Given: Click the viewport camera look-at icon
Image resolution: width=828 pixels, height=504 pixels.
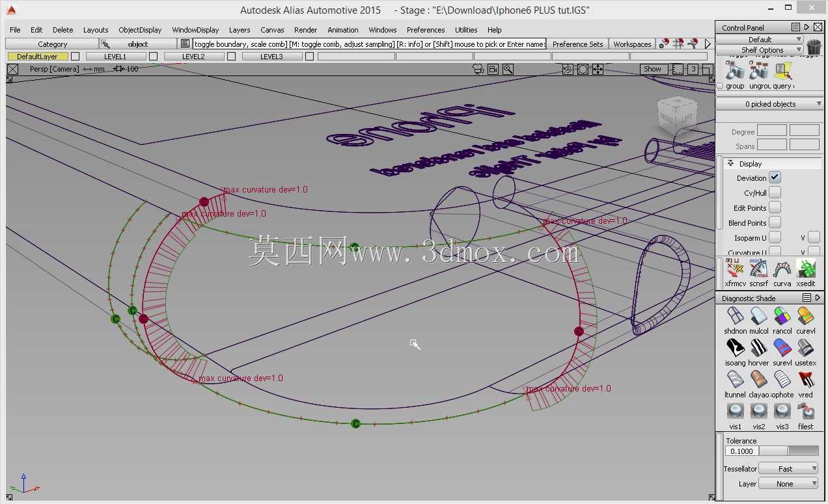Looking at the screenshot, I should click(x=478, y=69).
